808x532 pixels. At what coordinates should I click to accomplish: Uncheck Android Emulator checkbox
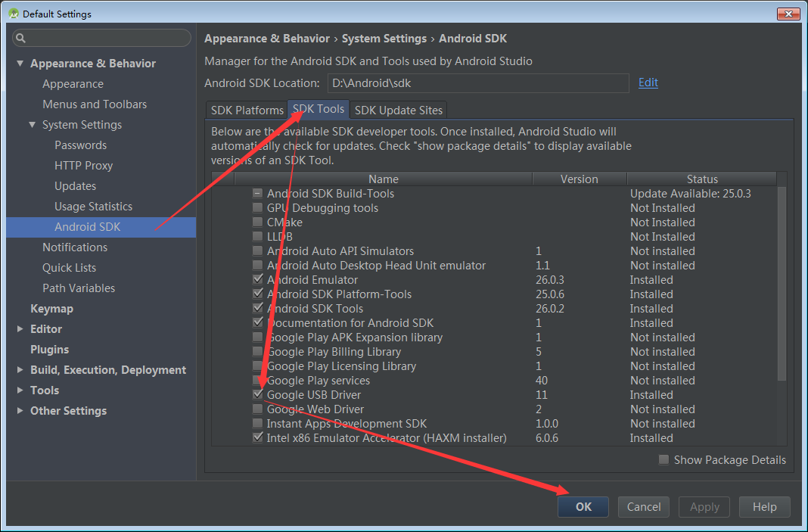click(x=258, y=280)
